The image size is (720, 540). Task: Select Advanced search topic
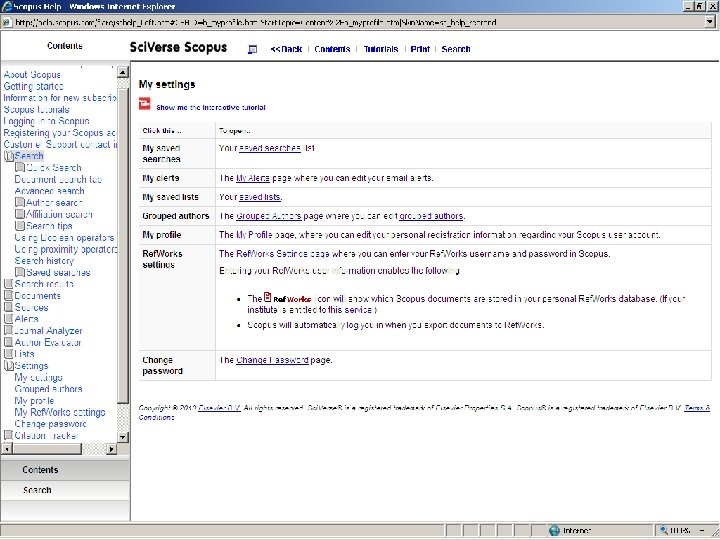(50, 191)
